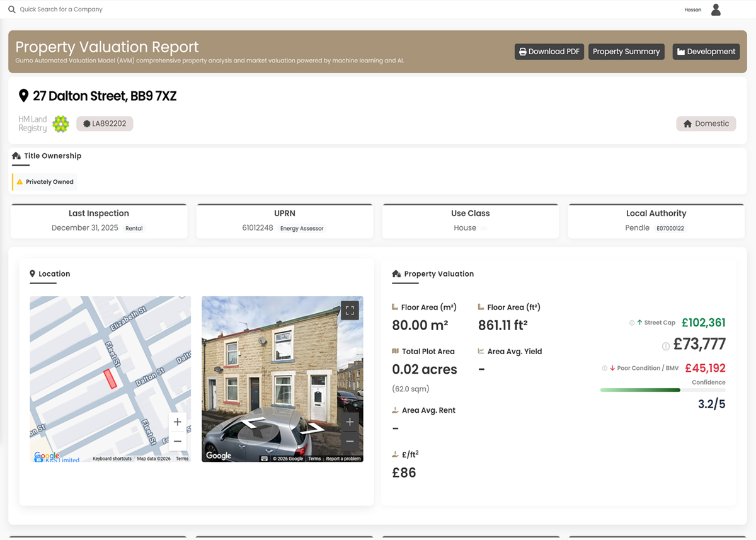Click the confidence score progress bar
The height and width of the screenshot is (540, 756).
pyautogui.click(x=661, y=390)
